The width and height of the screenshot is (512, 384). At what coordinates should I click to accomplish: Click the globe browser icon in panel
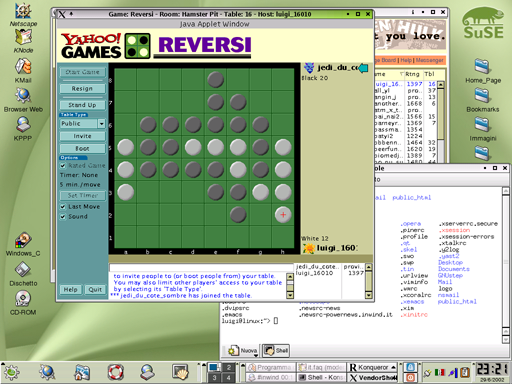click(47, 372)
